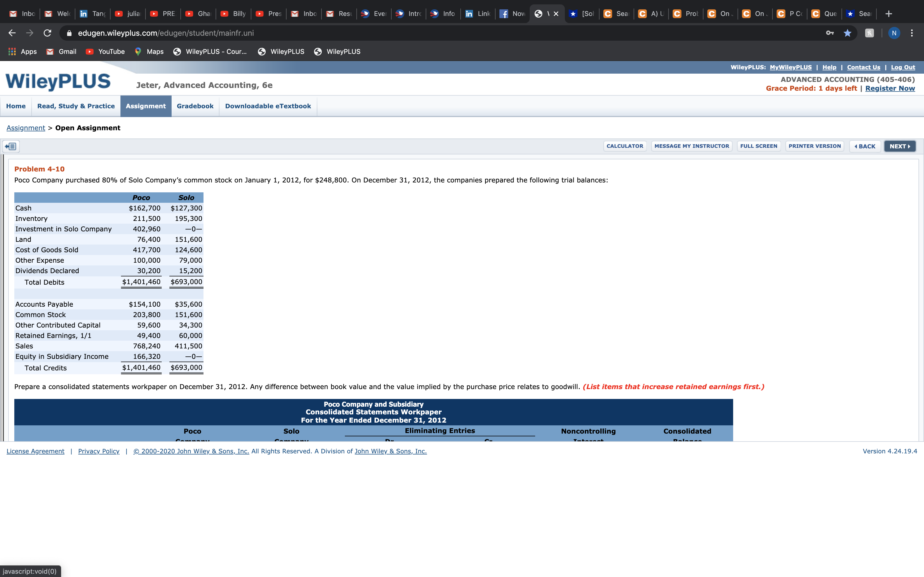This screenshot has width=924, height=577.
Task: Click the Assignment breadcrumb link
Action: [26, 128]
